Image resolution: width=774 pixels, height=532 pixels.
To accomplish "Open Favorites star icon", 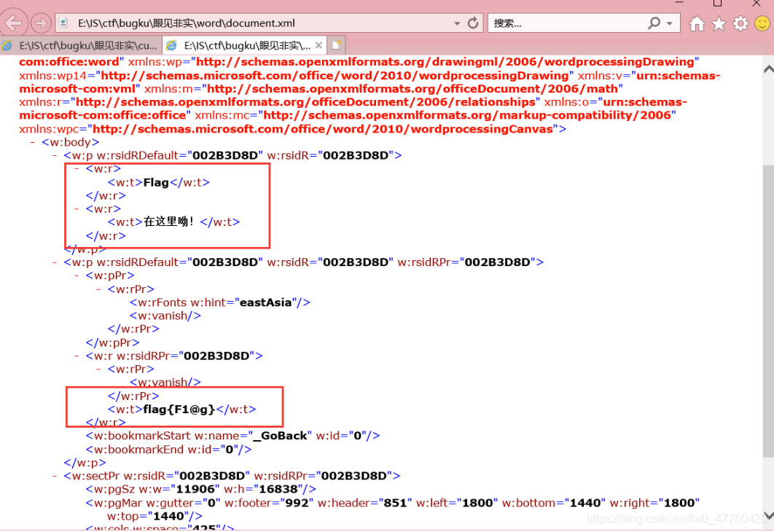I will point(719,23).
